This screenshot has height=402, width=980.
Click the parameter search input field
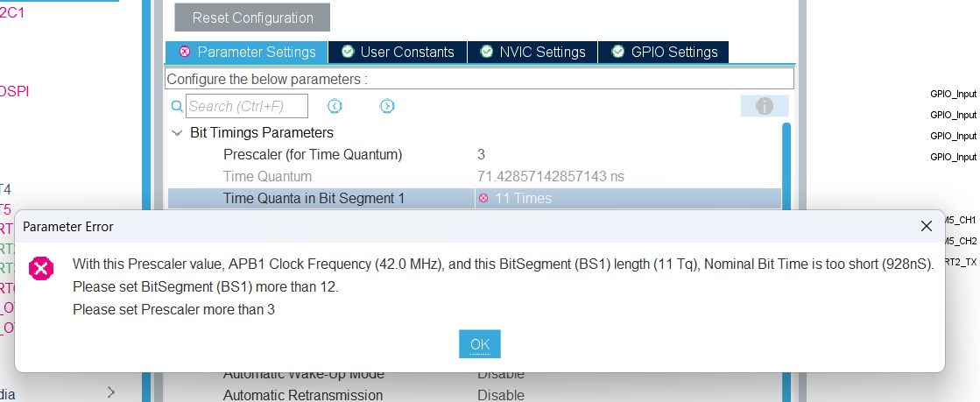tap(247, 106)
